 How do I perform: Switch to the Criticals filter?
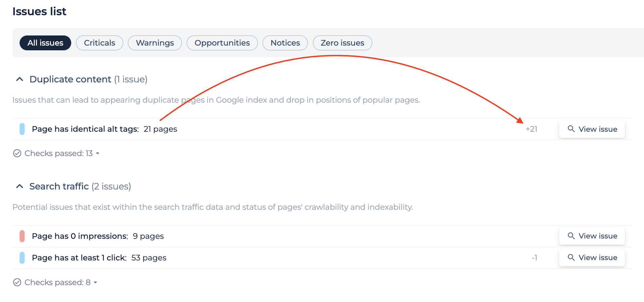point(100,43)
